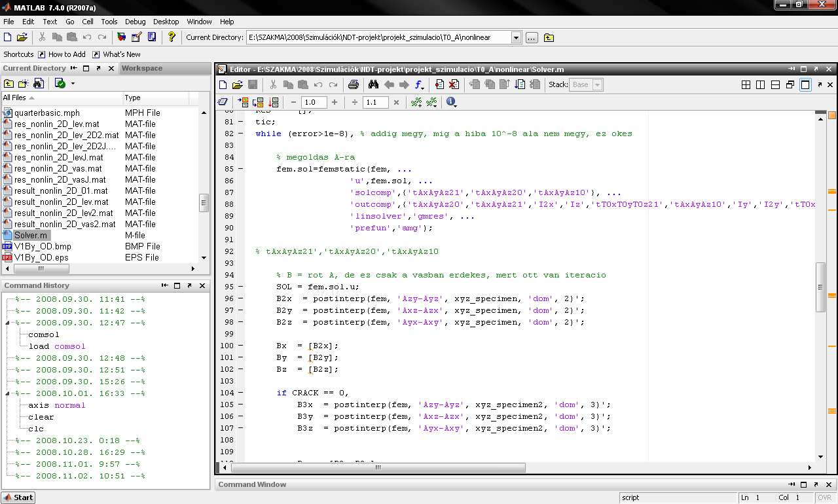Click Open file icon in main MATLAB toolbar
838x504 pixels.
[x=22, y=37]
